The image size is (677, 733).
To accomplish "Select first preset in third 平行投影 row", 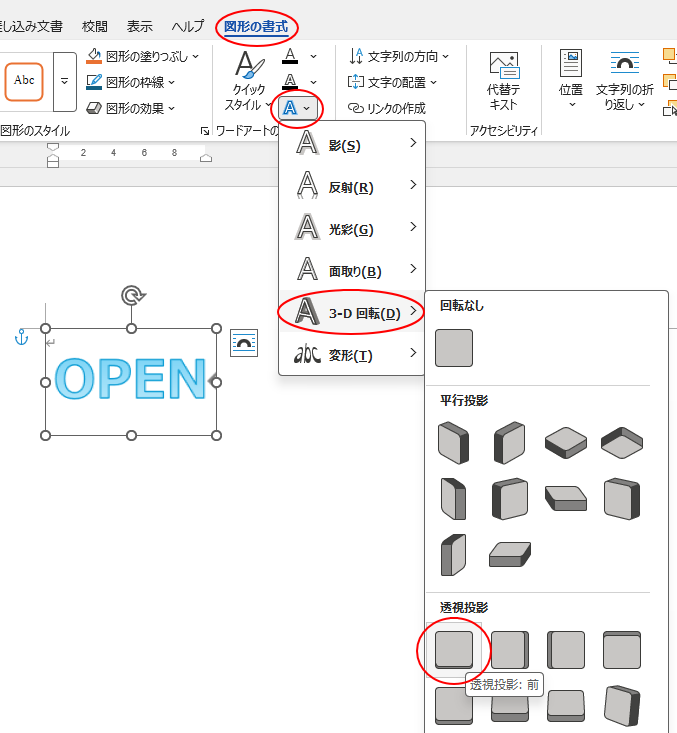I will 454,555.
